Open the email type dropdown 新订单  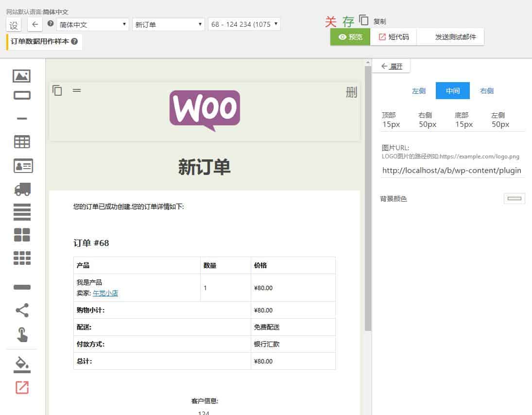(169, 24)
